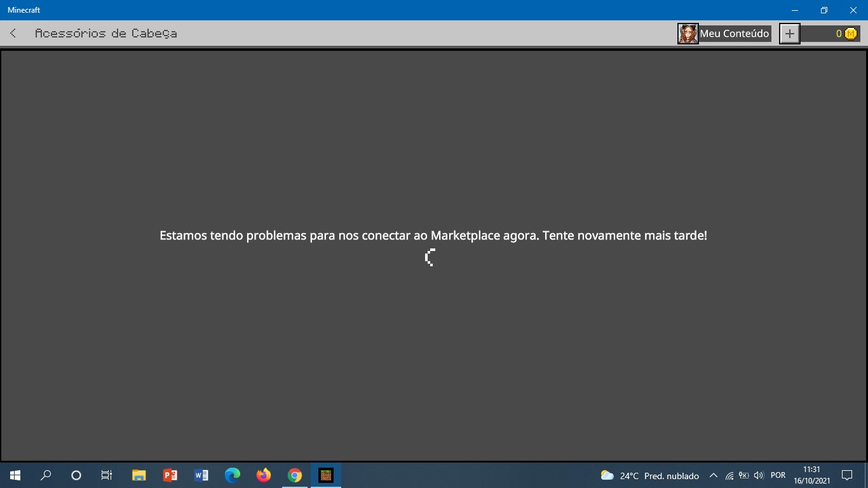Screen dimensions: 868x488
Task: Open Firefox from the taskbar
Action: [263, 475]
